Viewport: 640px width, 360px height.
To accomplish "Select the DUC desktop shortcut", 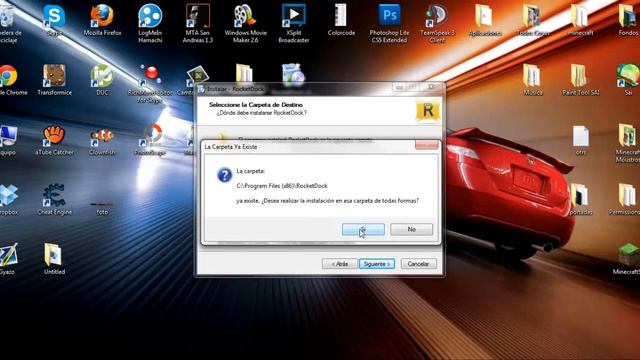I will pos(102,80).
